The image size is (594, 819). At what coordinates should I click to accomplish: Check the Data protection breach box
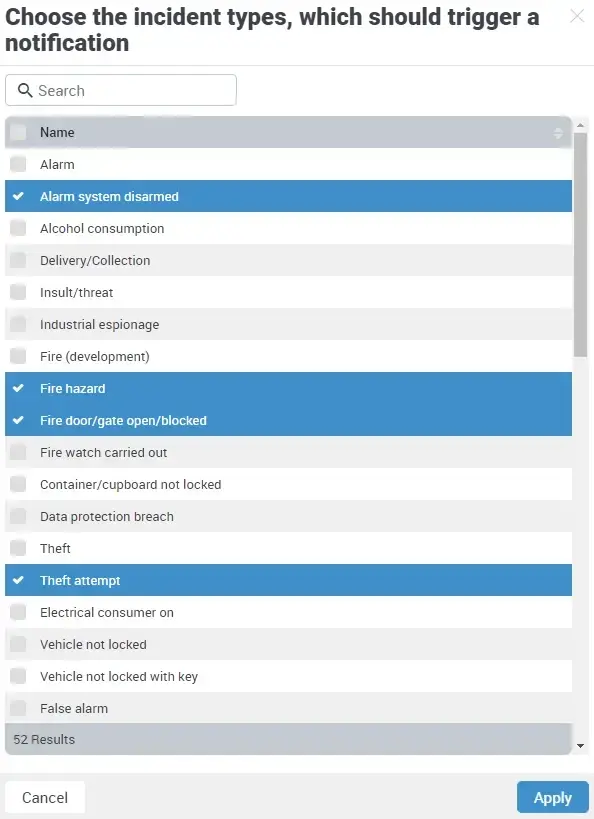(17, 516)
